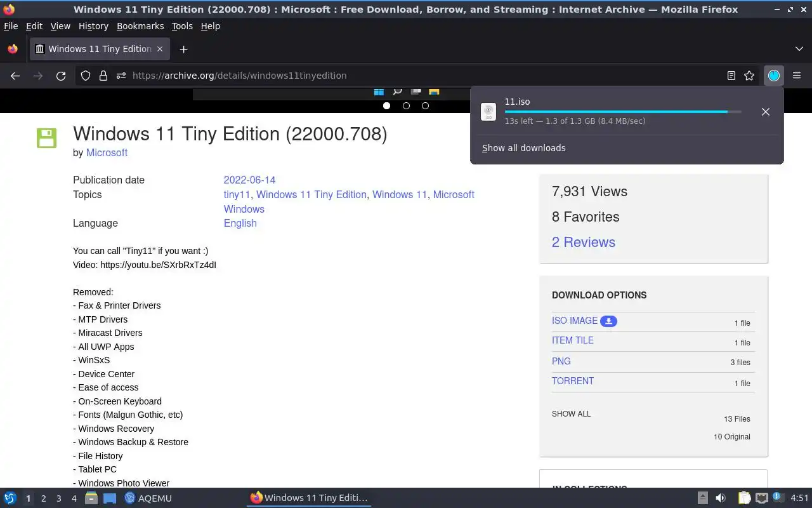Open tracking protection shield icon
This screenshot has height=508, width=812.
(86, 76)
